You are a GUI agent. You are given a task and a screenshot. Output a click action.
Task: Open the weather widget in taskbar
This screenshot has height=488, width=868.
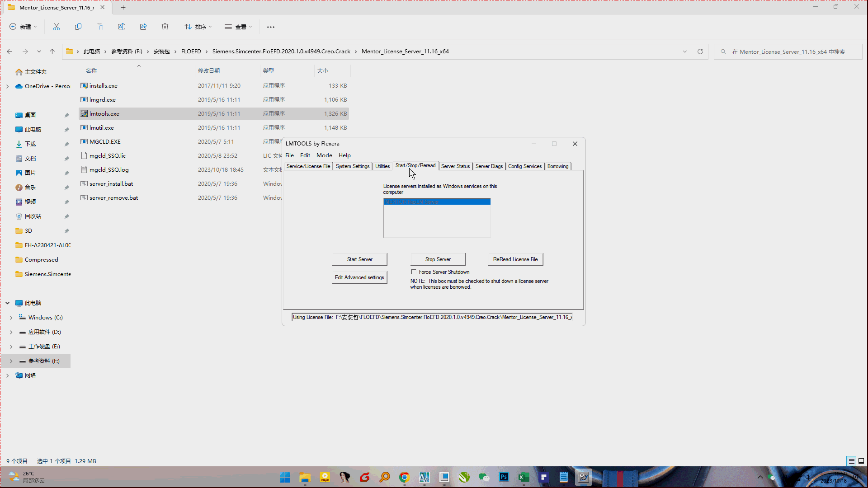27,477
